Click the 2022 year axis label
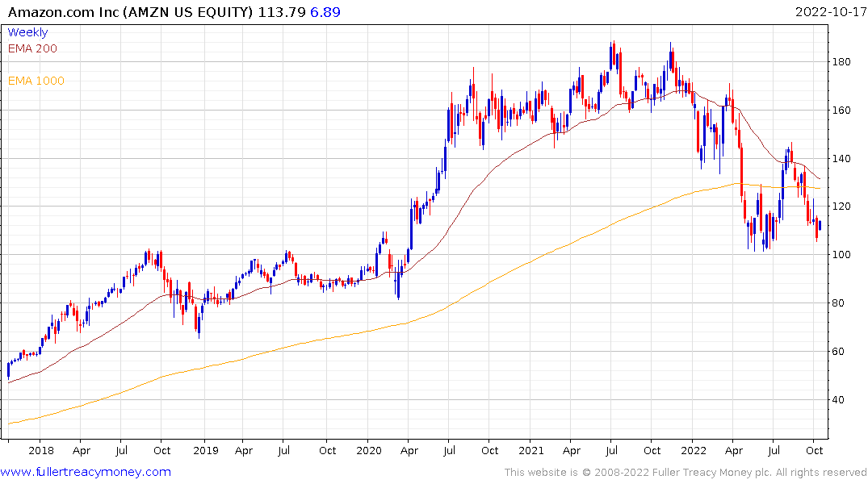Viewport: 868px width, 484px height. tap(694, 450)
